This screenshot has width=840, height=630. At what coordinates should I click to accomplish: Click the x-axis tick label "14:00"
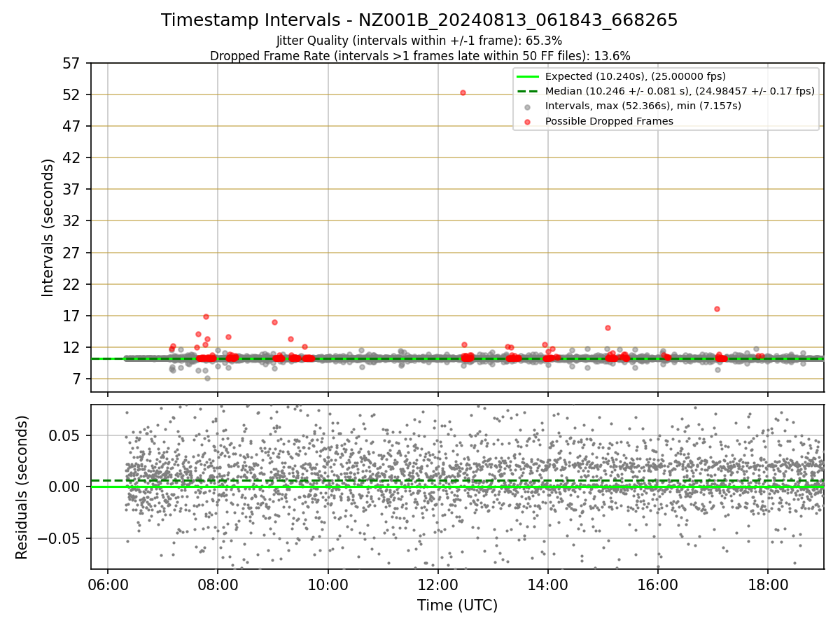pyautogui.click(x=548, y=584)
